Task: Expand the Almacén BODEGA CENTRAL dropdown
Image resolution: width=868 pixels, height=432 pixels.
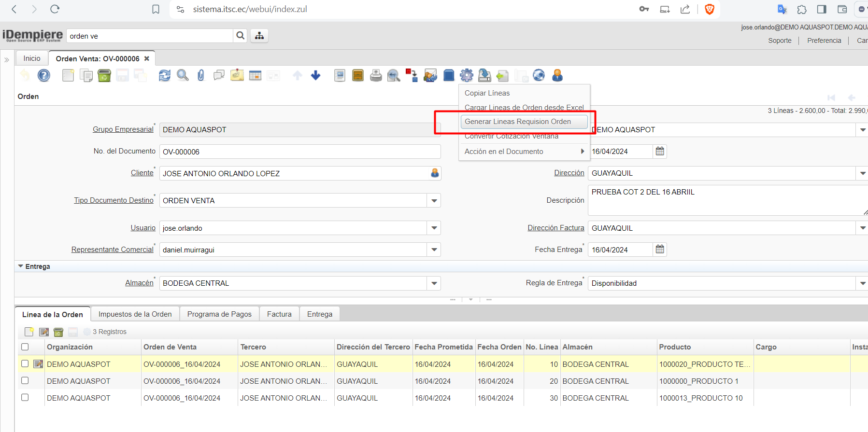Action: pos(434,283)
